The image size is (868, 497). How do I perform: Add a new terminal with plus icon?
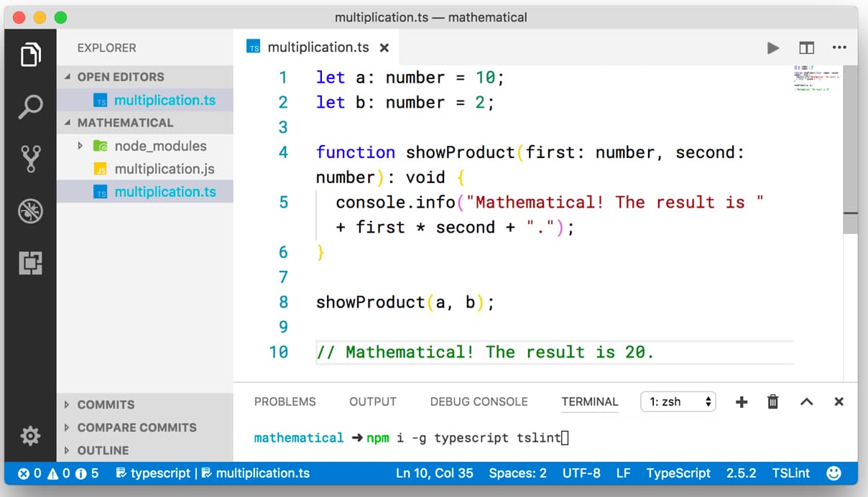click(742, 402)
